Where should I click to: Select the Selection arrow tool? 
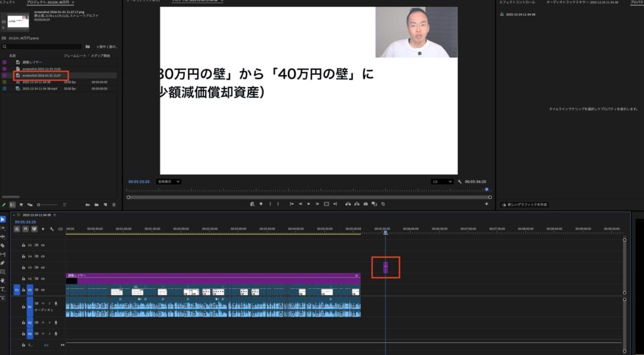[x=3, y=219]
